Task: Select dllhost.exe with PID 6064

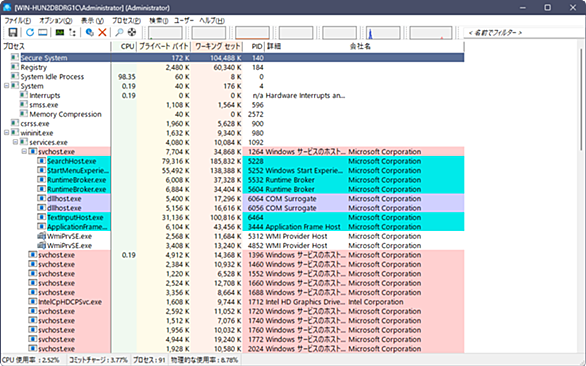Action: pos(232,199)
